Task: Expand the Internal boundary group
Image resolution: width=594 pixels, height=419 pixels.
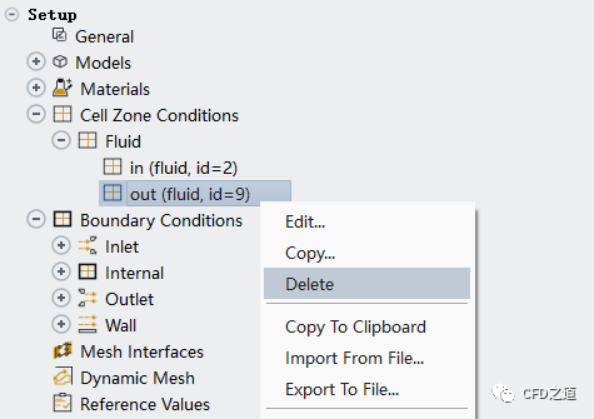Action: 61,272
